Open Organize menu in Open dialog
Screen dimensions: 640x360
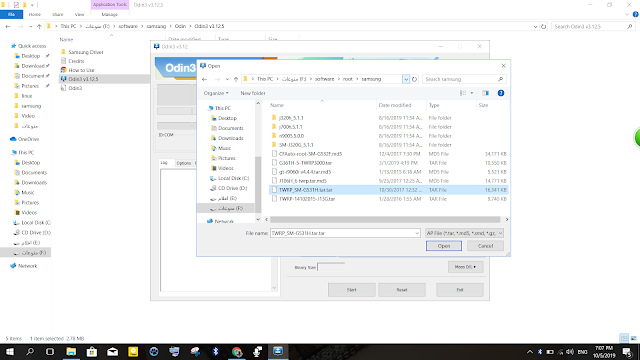(216, 93)
